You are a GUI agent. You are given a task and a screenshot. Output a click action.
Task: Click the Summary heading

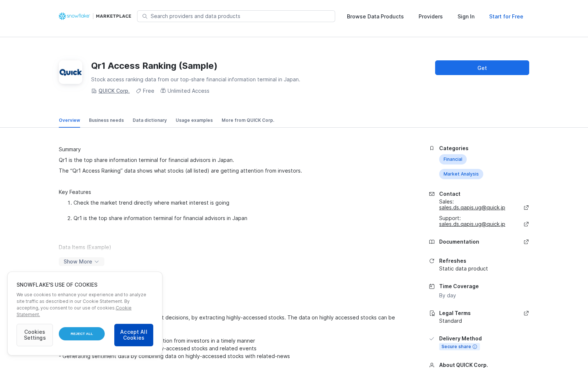point(70,149)
